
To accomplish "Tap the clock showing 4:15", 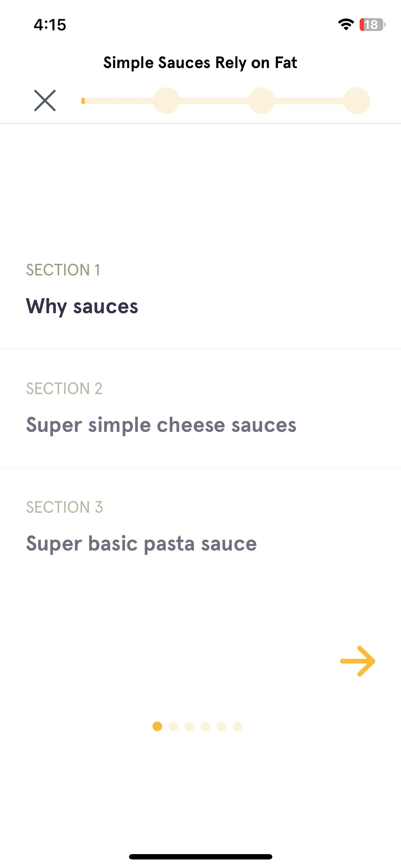I will pyautogui.click(x=50, y=25).
